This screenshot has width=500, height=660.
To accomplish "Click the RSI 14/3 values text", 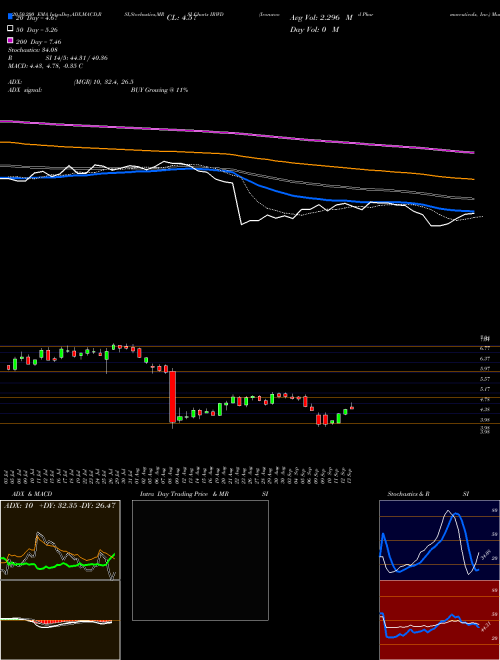I will point(77,58).
